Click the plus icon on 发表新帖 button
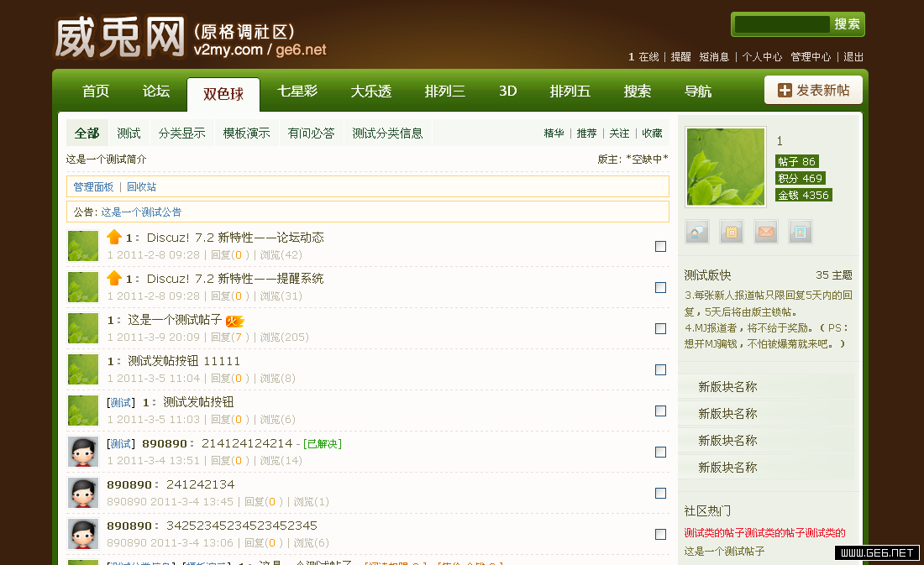Screen dimensions: 924x565 pyautogui.click(x=785, y=90)
